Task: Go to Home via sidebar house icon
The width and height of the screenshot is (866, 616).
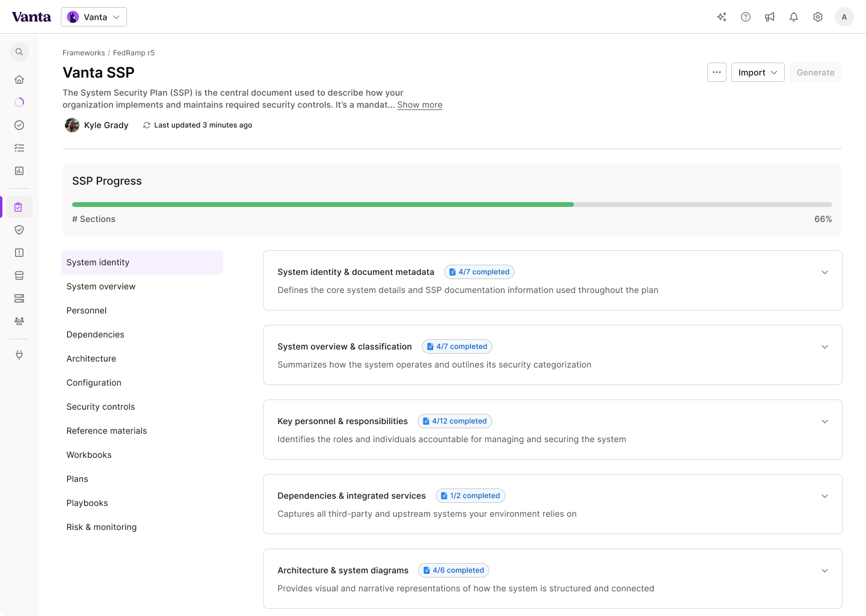Action: point(19,79)
